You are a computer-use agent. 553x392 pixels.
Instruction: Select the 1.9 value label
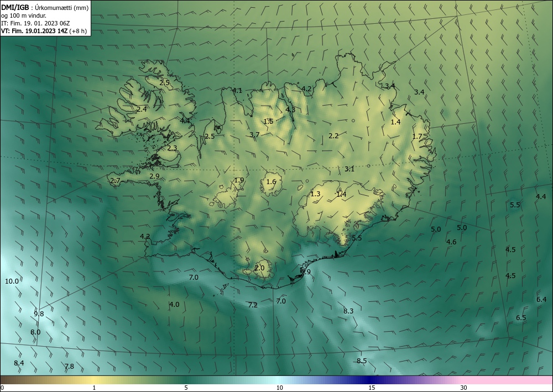click(239, 180)
